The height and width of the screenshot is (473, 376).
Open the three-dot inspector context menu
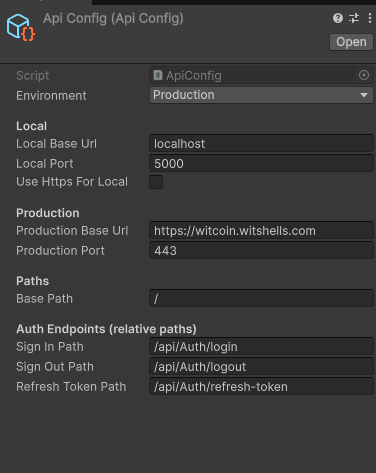point(370,18)
